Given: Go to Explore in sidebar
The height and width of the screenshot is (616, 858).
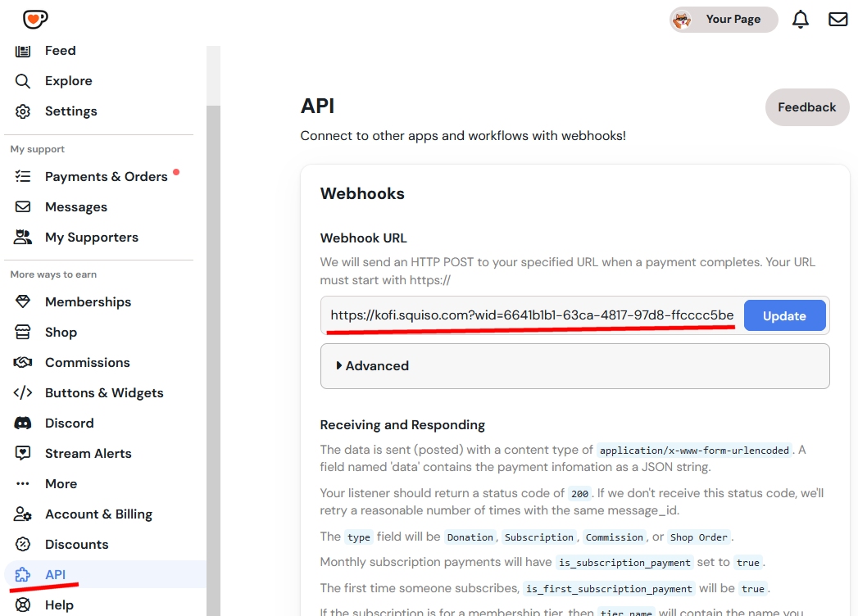Looking at the screenshot, I should click(x=68, y=81).
